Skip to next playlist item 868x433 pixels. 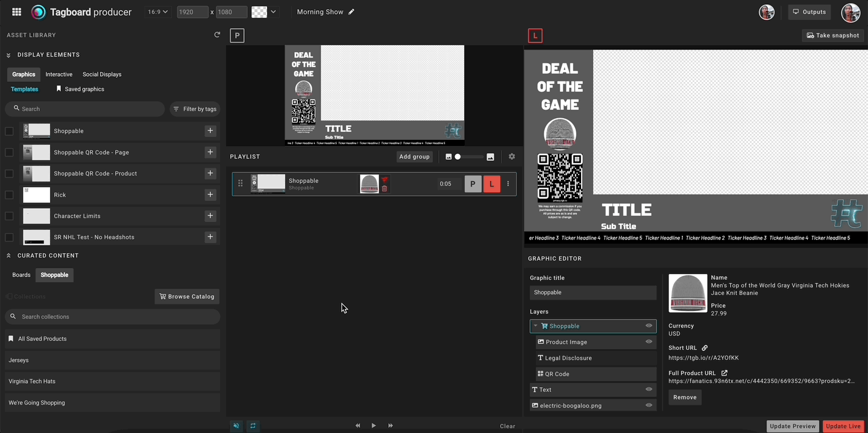click(x=391, y=426)
